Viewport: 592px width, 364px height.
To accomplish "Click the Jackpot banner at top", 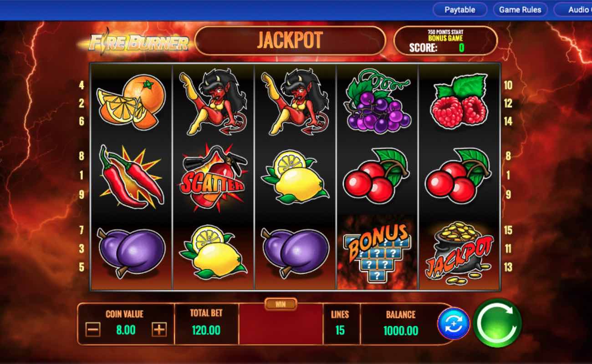I will [290, 40].
